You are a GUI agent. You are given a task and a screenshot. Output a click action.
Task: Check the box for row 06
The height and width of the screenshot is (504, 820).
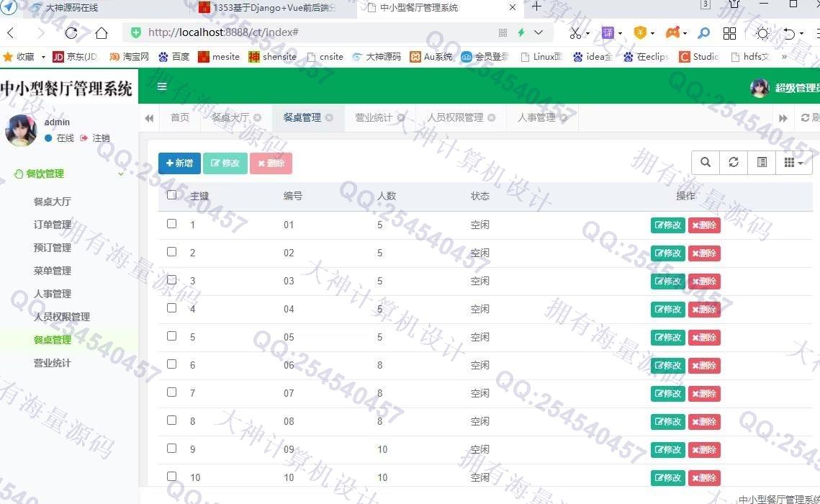(x=171, y=364)
